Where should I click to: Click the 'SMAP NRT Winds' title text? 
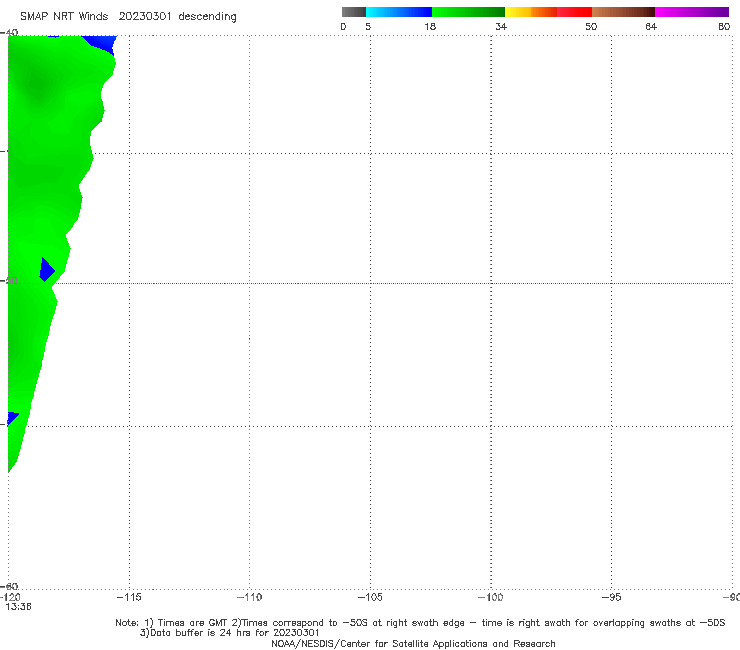pyautogui.click(x=64, y=17)
